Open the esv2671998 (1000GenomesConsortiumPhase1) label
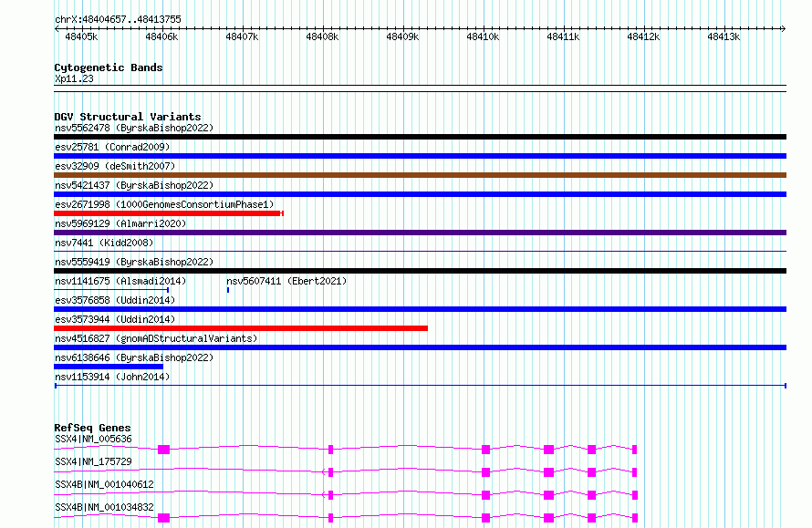Viewport: 812px width, 528px height. [164, 204]
